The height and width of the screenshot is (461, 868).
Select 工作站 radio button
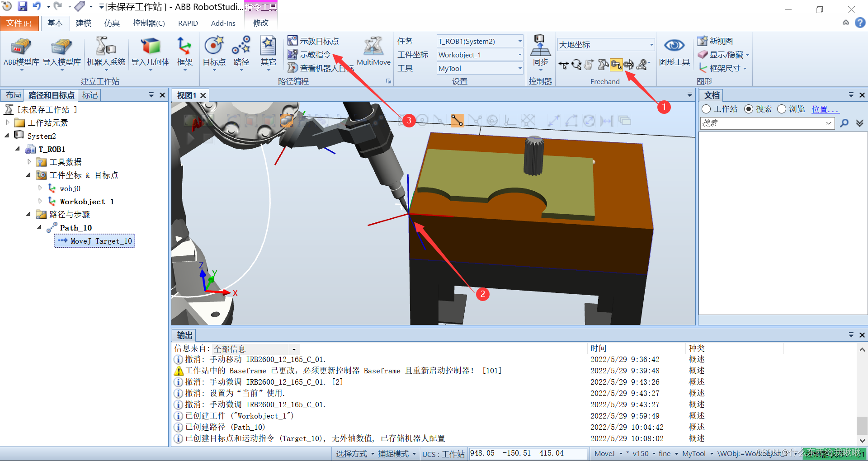tap(706, 109)
